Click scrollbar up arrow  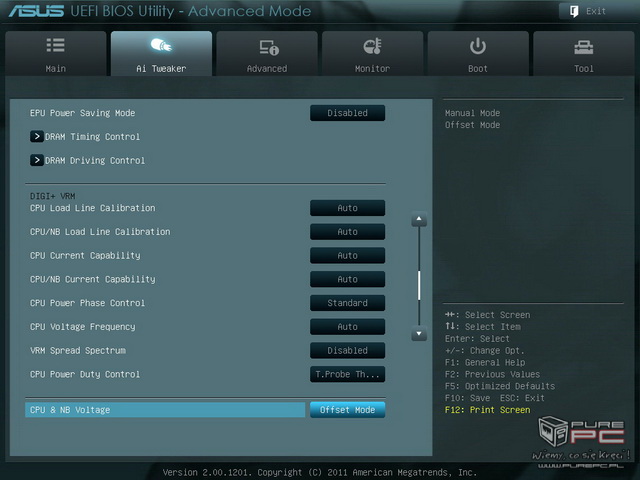(419, 219)
